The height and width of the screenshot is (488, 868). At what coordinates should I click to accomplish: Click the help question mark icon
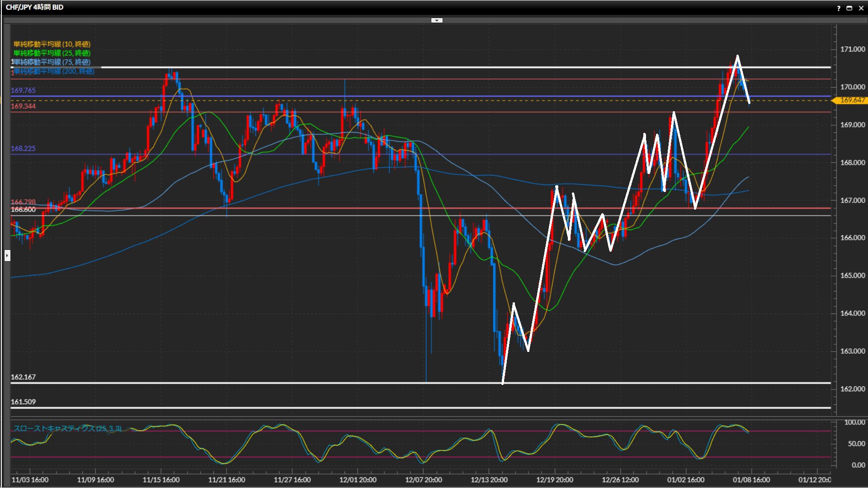[x=839, y=8]
